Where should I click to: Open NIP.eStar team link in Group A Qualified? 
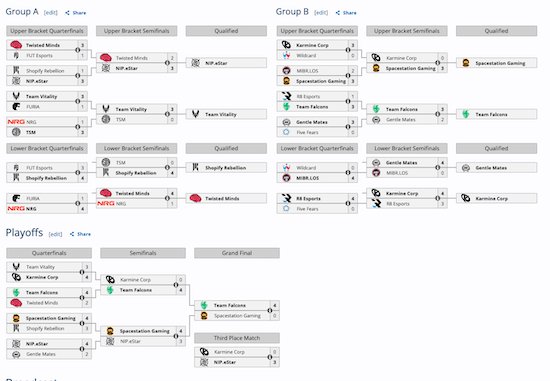point(216,63)
